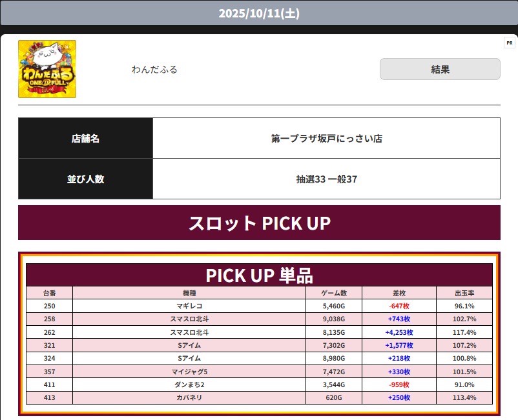518x420 pixels.
Task: Click the +743枚 difference value
Action: tap(399, 319)
